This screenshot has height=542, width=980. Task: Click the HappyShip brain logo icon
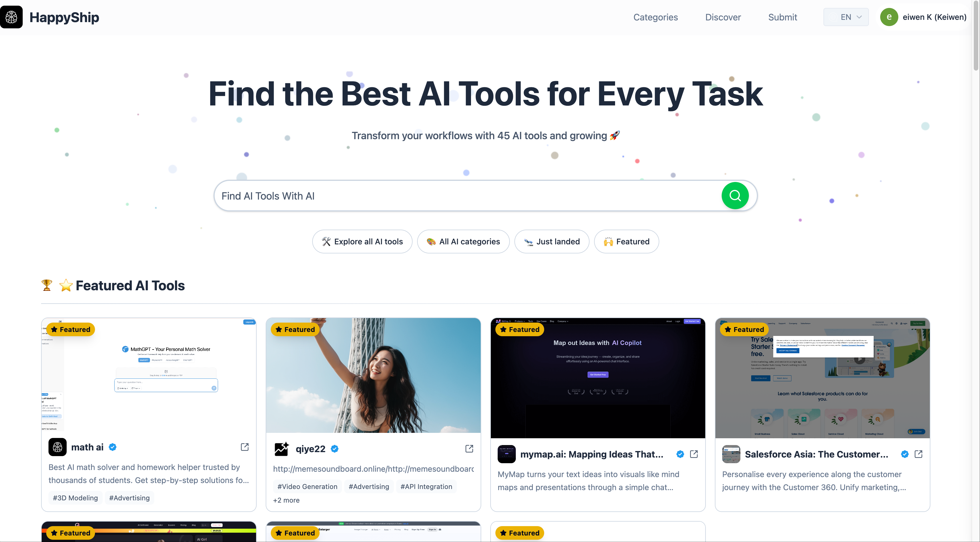coord(11,17)
